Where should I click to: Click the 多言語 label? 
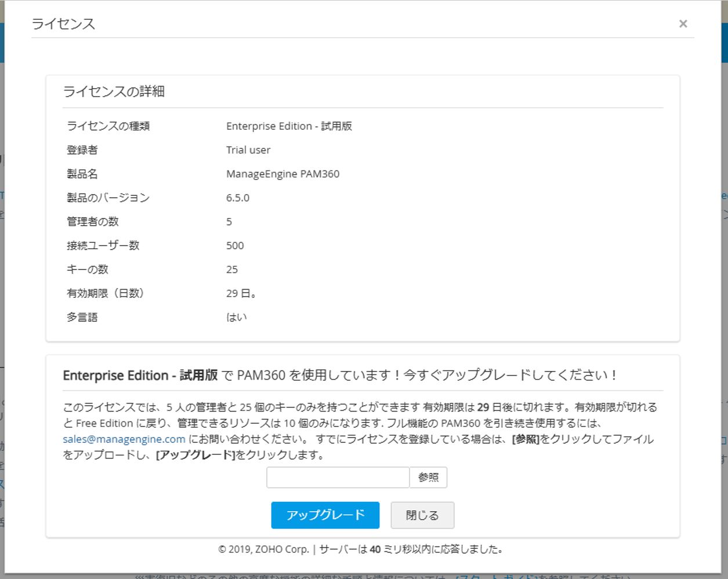coord(82,317)
